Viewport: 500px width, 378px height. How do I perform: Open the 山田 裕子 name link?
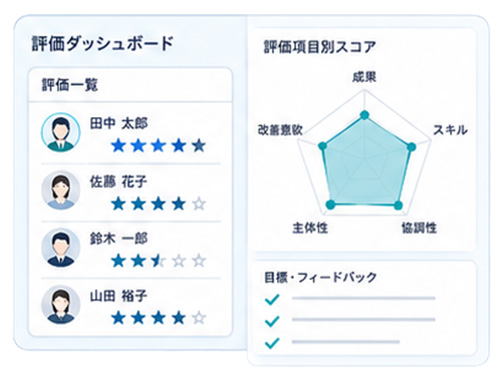119,296
